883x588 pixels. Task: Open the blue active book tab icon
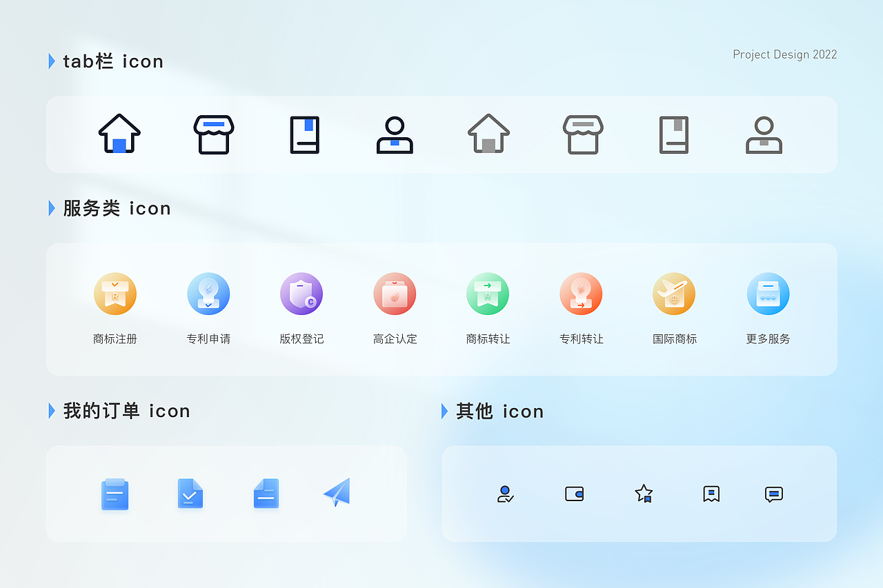[x=305, y=134]
